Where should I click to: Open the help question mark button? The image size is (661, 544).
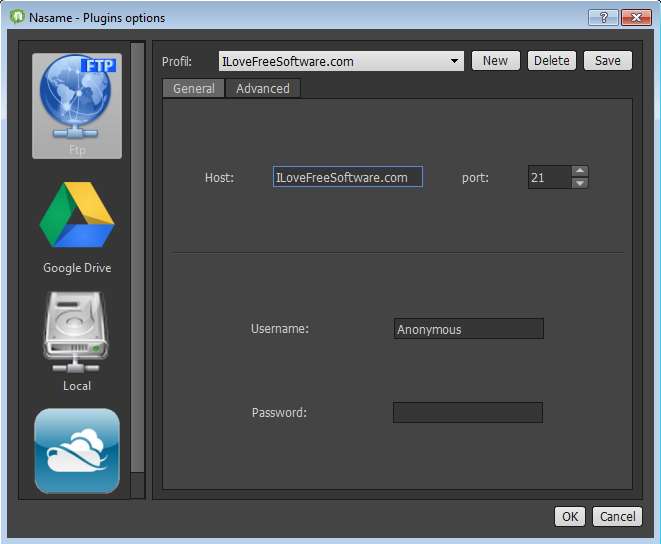(603, 18)
